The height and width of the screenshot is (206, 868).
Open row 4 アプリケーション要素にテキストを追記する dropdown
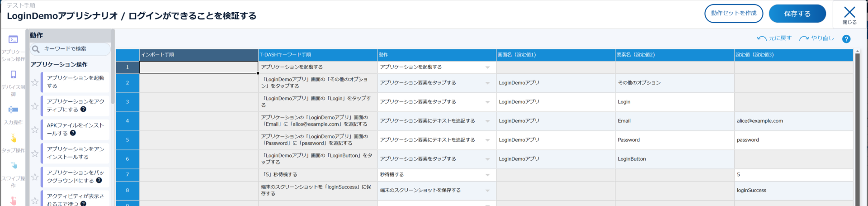tap(487, 121)
